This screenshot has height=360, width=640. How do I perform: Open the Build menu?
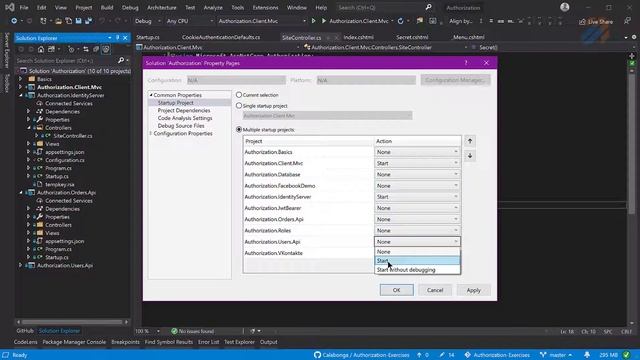(107, 7)
